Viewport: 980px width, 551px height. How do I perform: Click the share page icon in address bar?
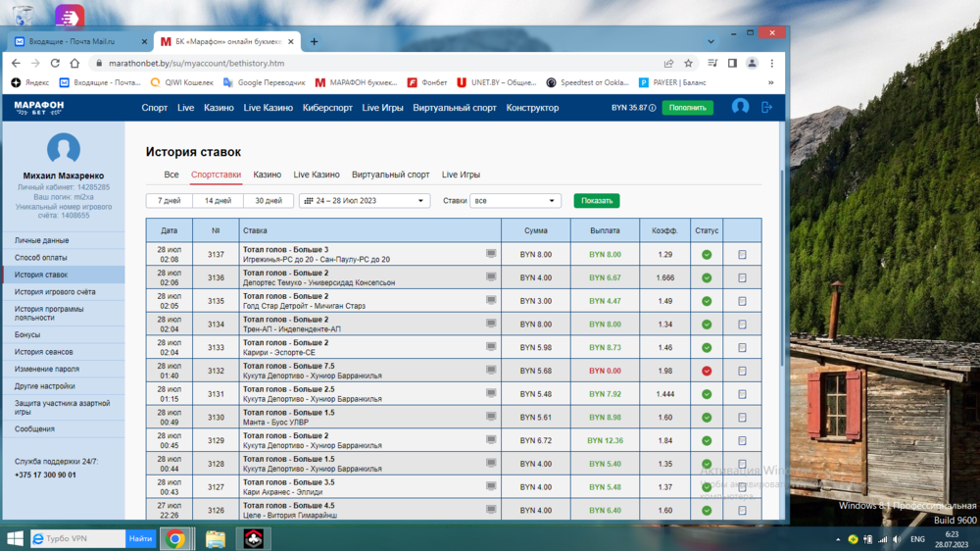[x=668, y=63]
